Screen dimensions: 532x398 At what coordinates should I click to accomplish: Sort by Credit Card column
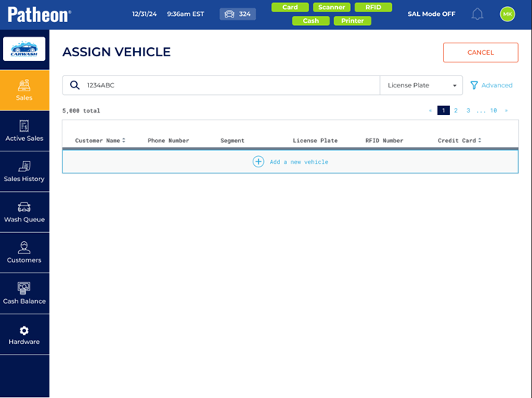tap(459, 141)
